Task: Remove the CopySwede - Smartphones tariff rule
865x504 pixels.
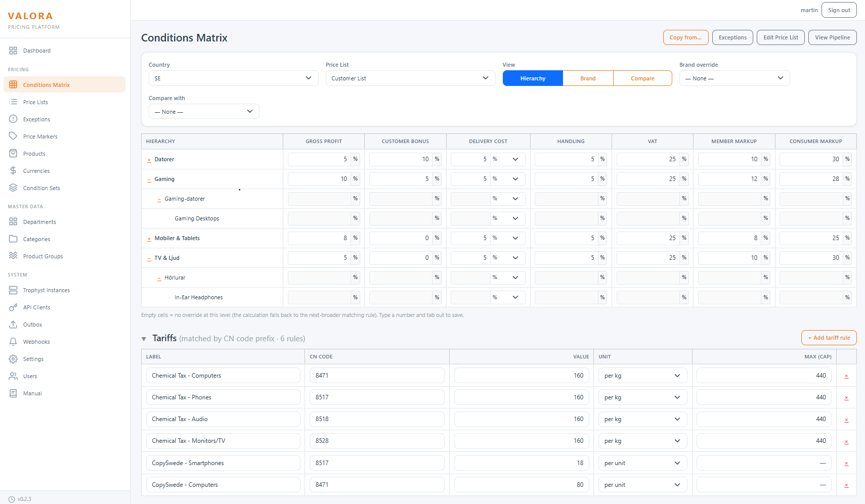Action: (846, 464)
